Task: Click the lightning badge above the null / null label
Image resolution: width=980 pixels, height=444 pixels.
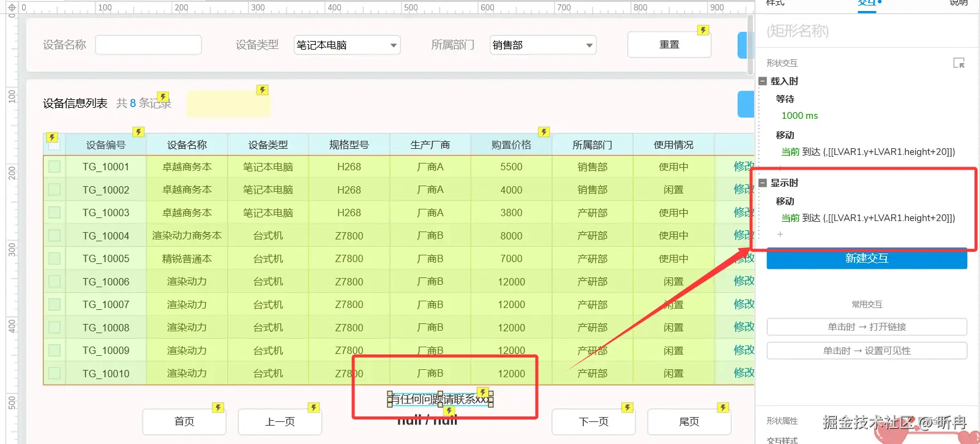Action: pyautogui.click(x=450, y=412)
